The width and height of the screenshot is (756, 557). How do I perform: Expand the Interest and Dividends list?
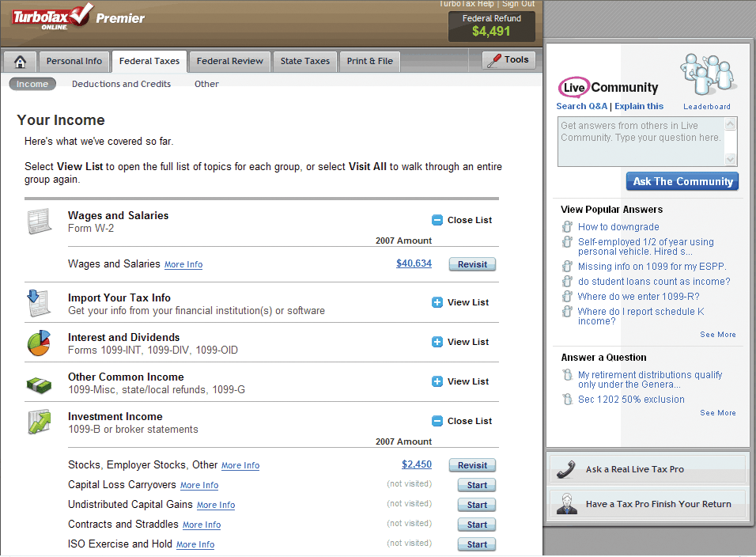460,343
